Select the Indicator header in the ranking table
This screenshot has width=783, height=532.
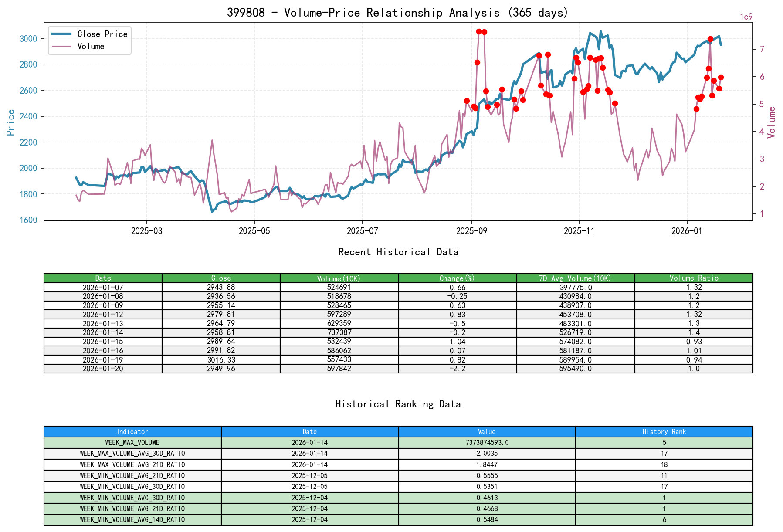click(132, 431)
